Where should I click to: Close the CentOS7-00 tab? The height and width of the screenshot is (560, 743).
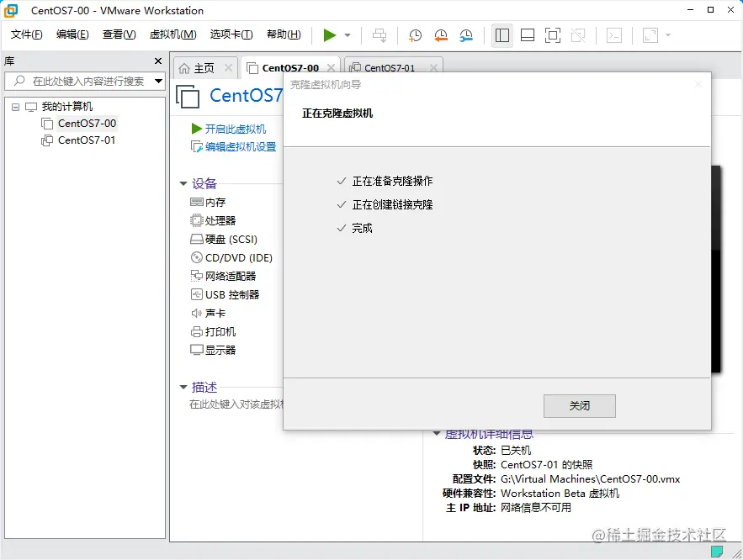(x=331, y=68)
